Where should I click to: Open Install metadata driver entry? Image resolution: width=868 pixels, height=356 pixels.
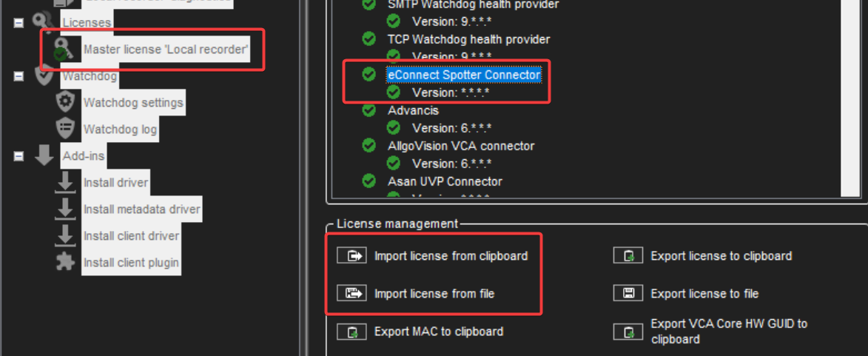141,209
